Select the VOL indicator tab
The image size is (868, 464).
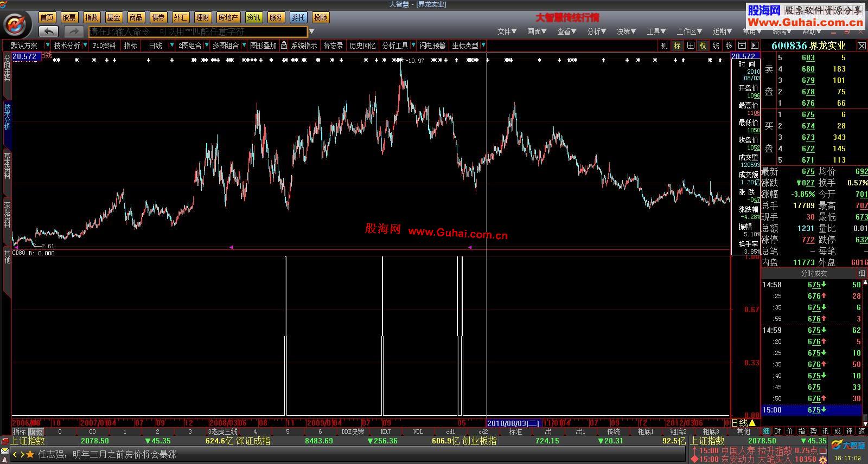click(x=418, y=431)
